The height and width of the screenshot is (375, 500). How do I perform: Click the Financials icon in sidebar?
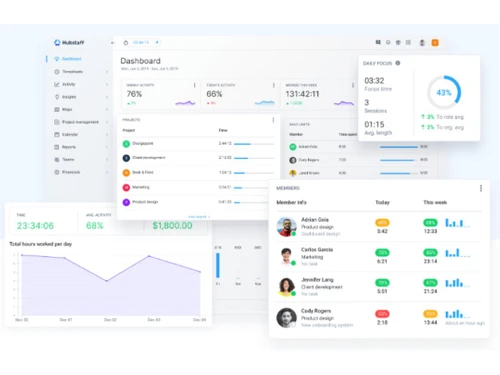pyautogui.click(x=57, y=172)
